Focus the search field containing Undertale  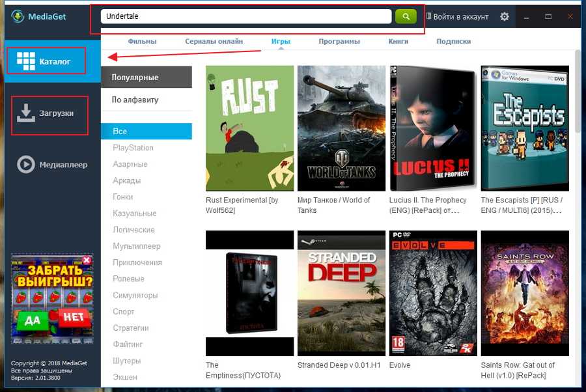(x=246, y=16)
